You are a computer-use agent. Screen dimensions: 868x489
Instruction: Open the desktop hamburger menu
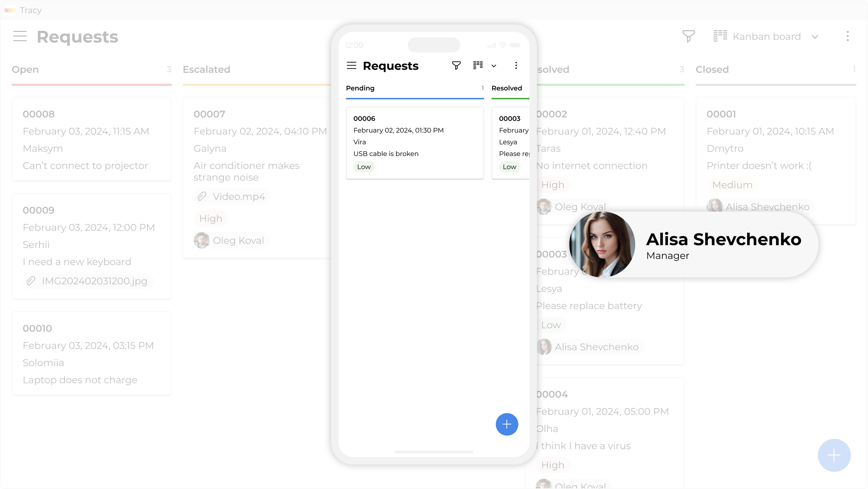pyautogui.click(x=20, y=36)
